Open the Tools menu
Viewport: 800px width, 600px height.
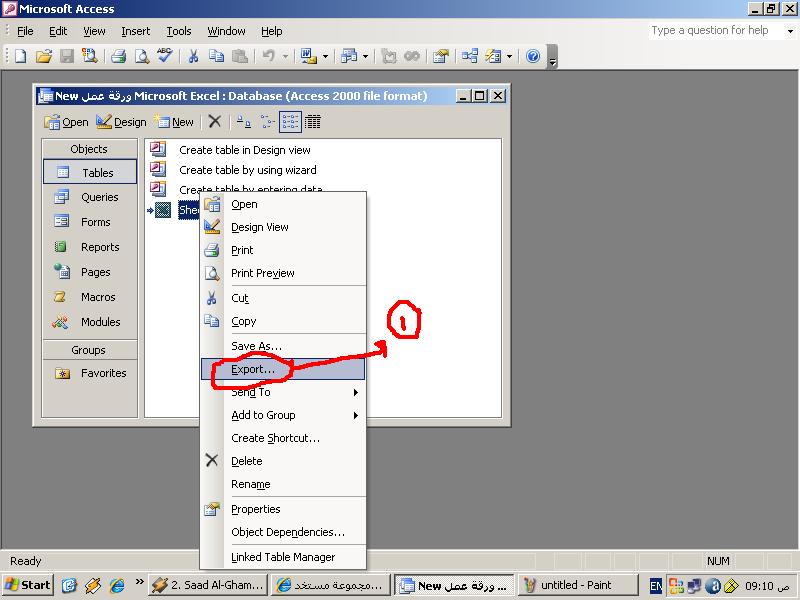click(179, 31)
